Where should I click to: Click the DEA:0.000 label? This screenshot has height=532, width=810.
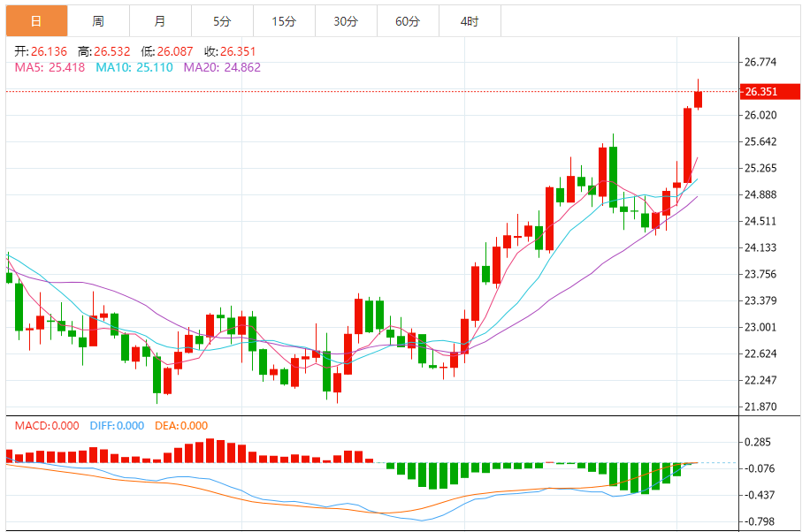pos(181,426)
